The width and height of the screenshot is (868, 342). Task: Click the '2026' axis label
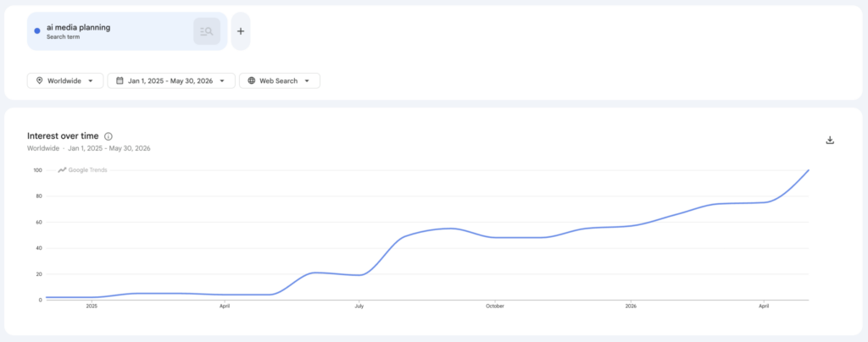click(631, 306)
